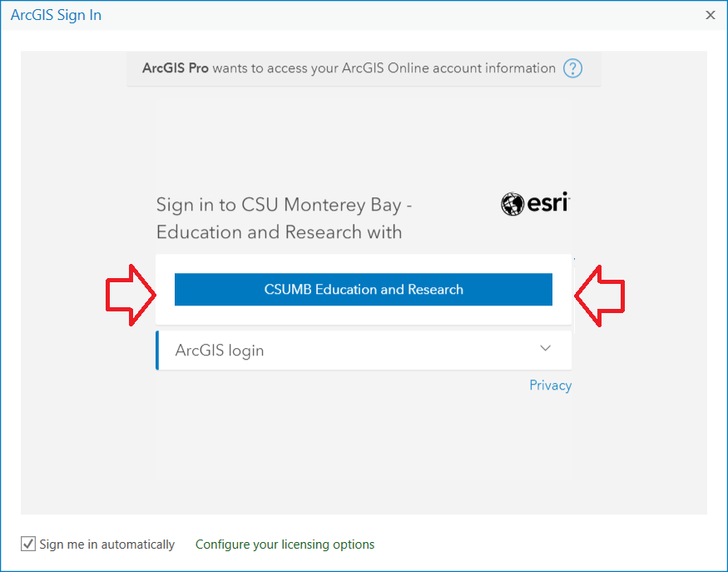
Task: Click the ArcGIS Sign In window title
Action: [56, 15]
